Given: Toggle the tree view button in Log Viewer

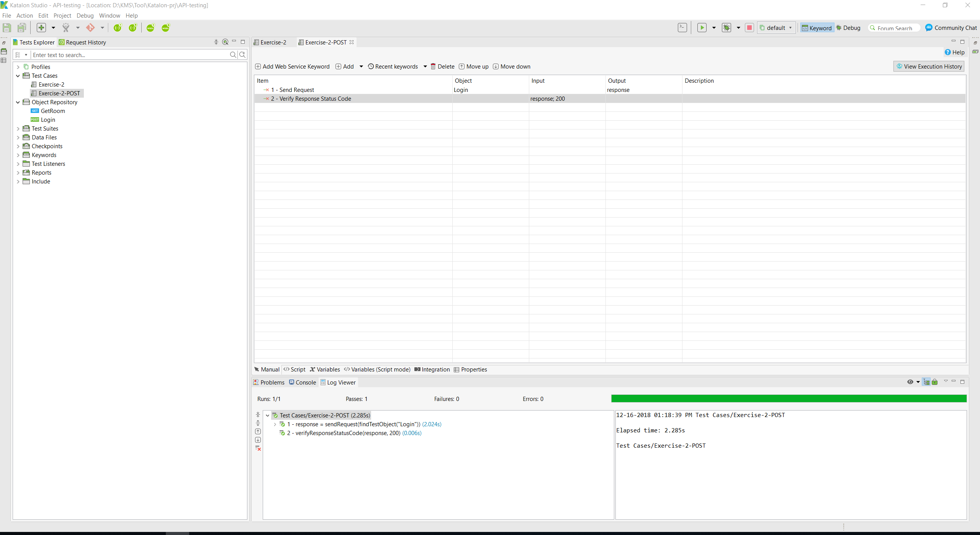Looking at the screenshot, I should (926, 382).
